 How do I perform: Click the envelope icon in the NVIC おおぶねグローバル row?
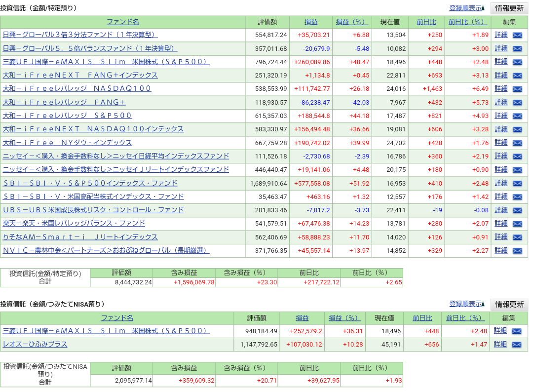(x=517, y=251)
